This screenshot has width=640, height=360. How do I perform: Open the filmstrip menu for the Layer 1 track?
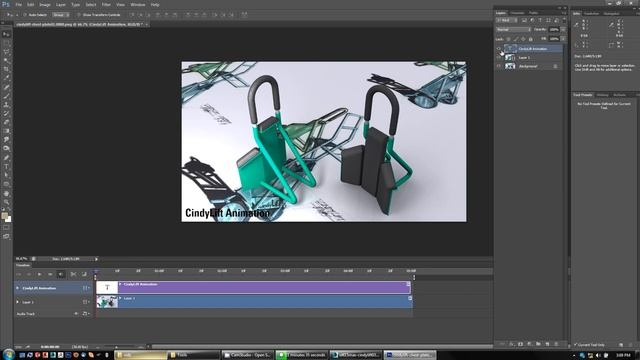coord(85,302)
